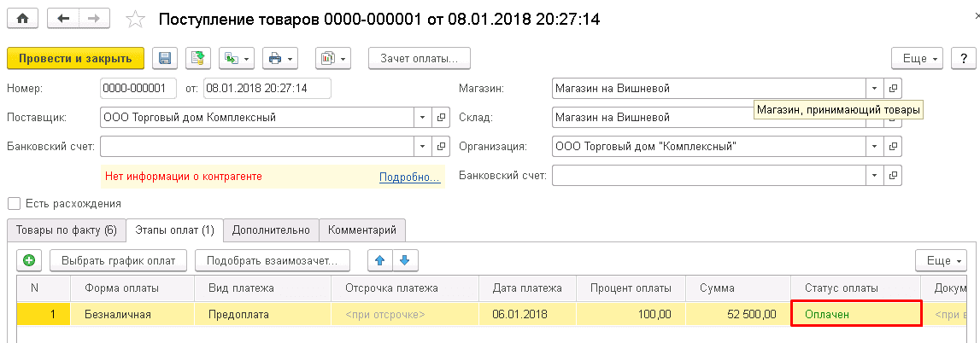Click the Номер input field
This screenshot has height=343, width=980.
(138, 89)
